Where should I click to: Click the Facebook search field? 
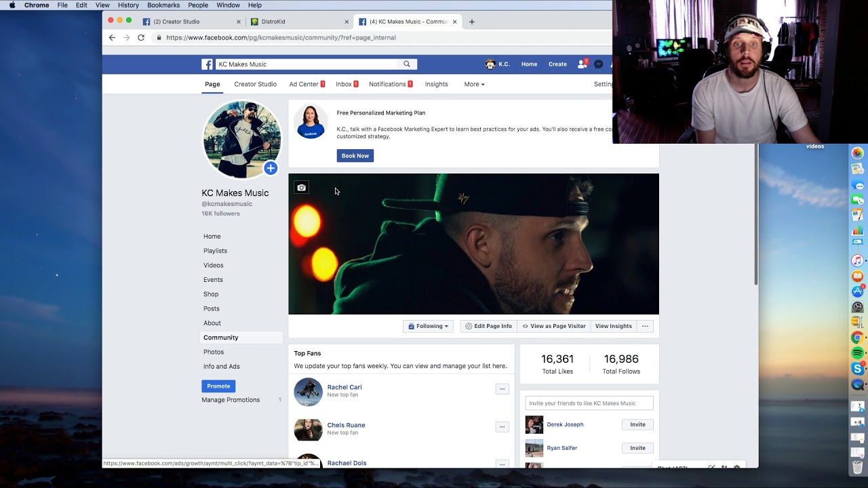pos(307,64)
